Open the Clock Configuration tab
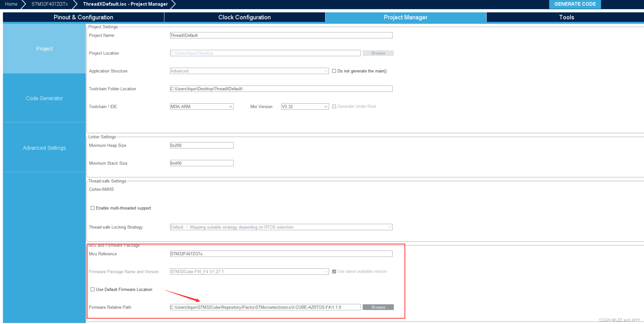This screenshot has width=644, height=324. (x=244, y=17)
